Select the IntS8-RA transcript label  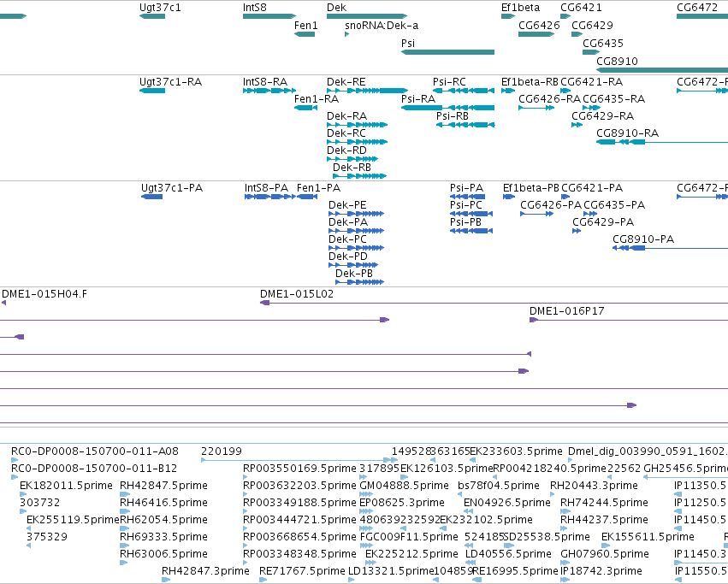(265, 82)
